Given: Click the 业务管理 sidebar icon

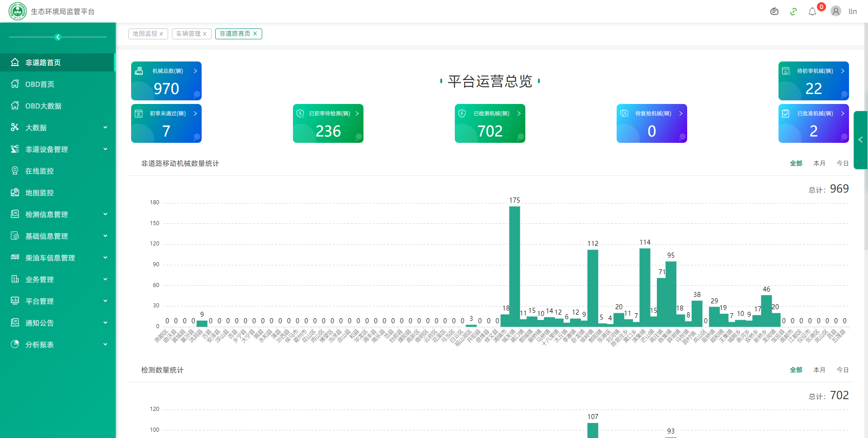Looking at the screenshot, I should tap(15, 279).
